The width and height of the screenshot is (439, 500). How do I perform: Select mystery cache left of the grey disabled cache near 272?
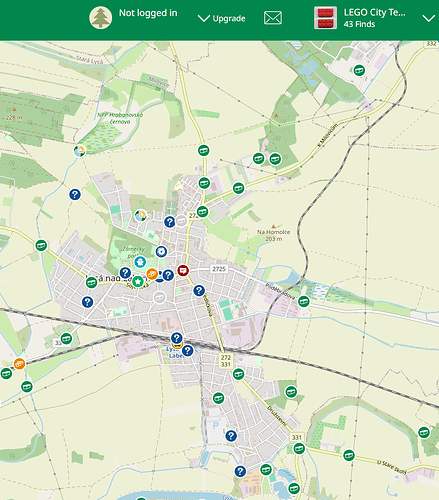[x=170, y=222]
